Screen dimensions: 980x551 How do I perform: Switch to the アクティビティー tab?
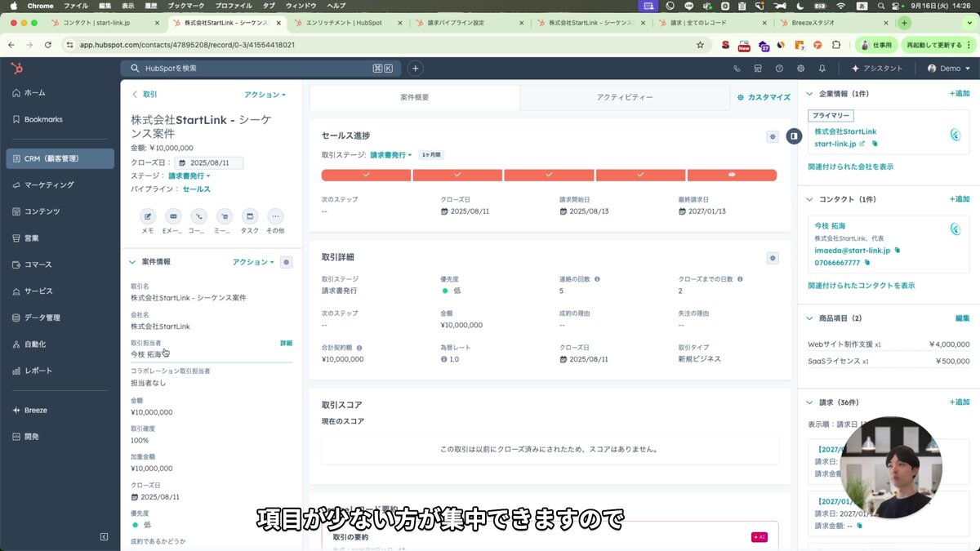click(624, 96)
